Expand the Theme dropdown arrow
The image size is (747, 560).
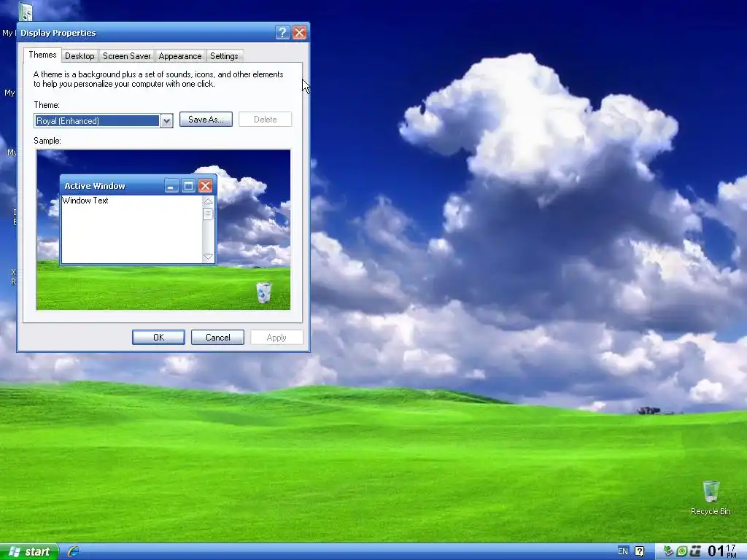[166, 121]
